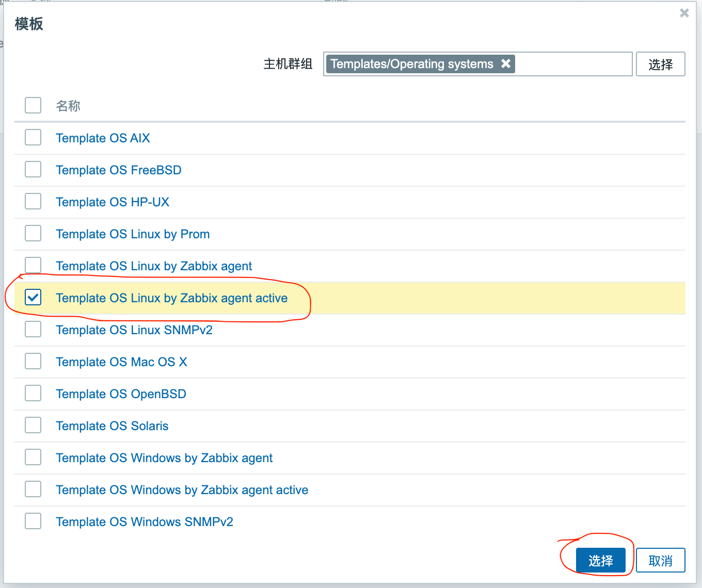The height and width of the screenshot is (588, 702).
Task: Open the Template OS HP-UX link
Action: click(x=113, y=202)
